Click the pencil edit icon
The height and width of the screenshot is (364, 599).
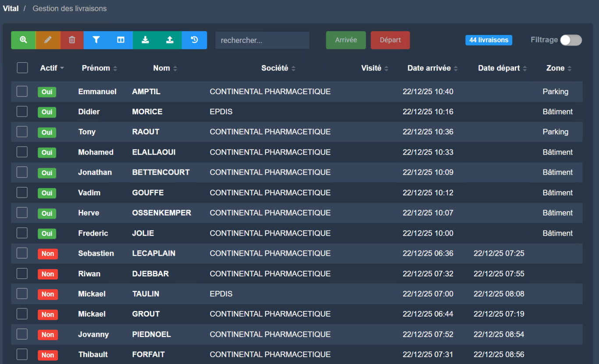tap(48, 40)
